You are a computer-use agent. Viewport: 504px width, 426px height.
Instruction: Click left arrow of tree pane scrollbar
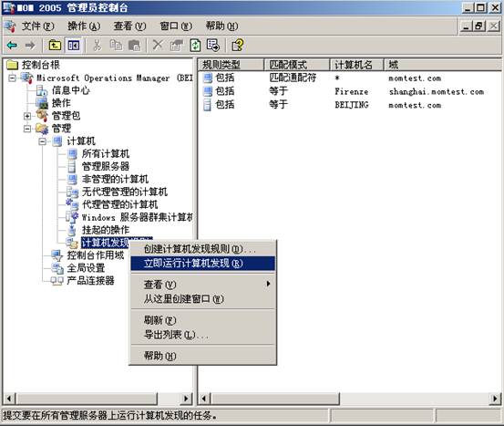click(x=9, y=399)
